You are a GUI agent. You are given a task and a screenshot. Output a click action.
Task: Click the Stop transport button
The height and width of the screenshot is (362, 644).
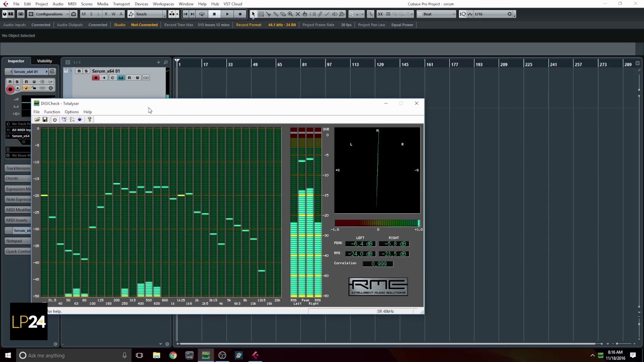214,14
